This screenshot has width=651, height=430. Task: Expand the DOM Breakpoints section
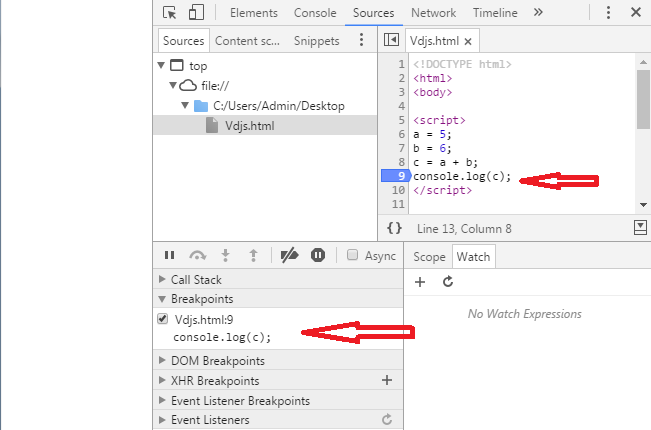coord(217,361)
